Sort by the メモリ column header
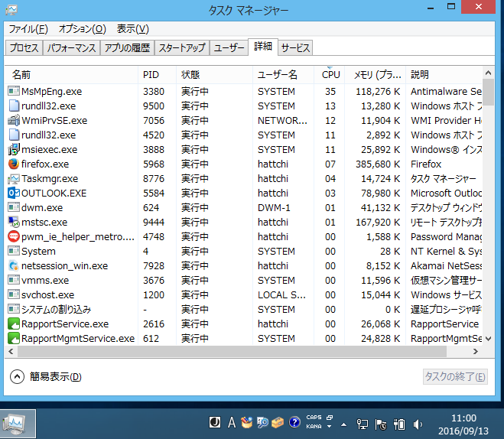 click(x=375, y=74)
